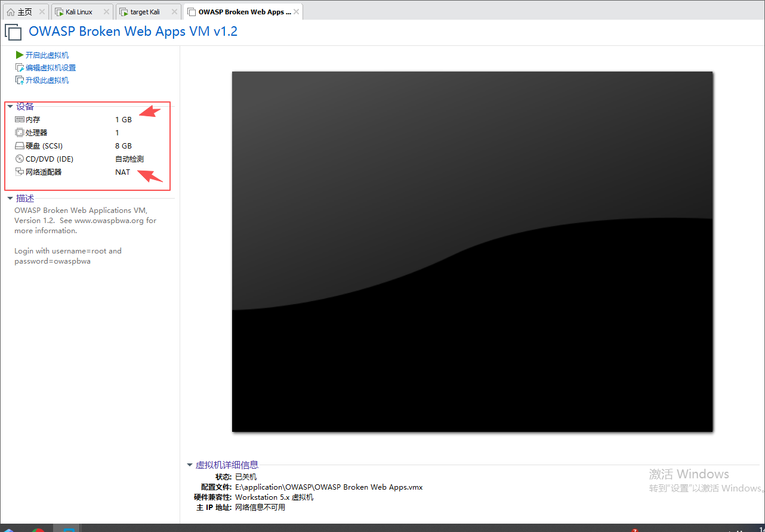Close the 主页 tab
This screenshot has width=765, height=532.
(x=42, y=12)
